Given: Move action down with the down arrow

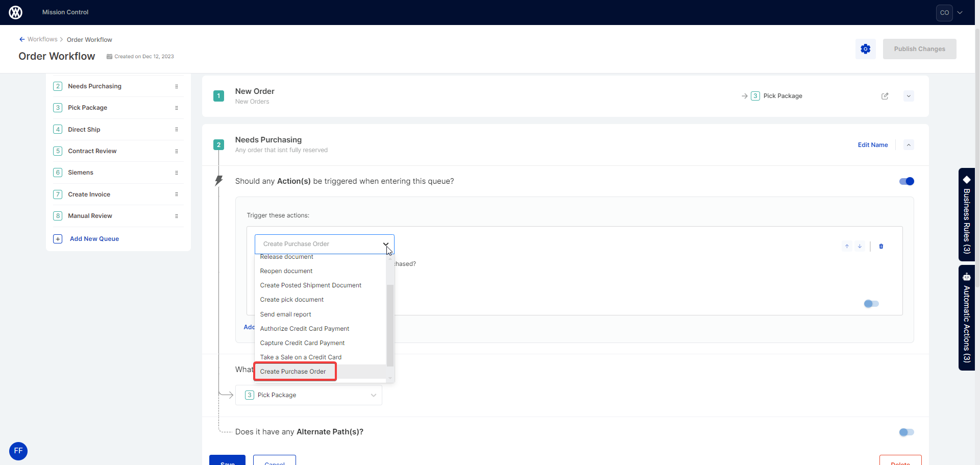Looking at the screenshot, I should pyautogui.click(x=860, y=247).
